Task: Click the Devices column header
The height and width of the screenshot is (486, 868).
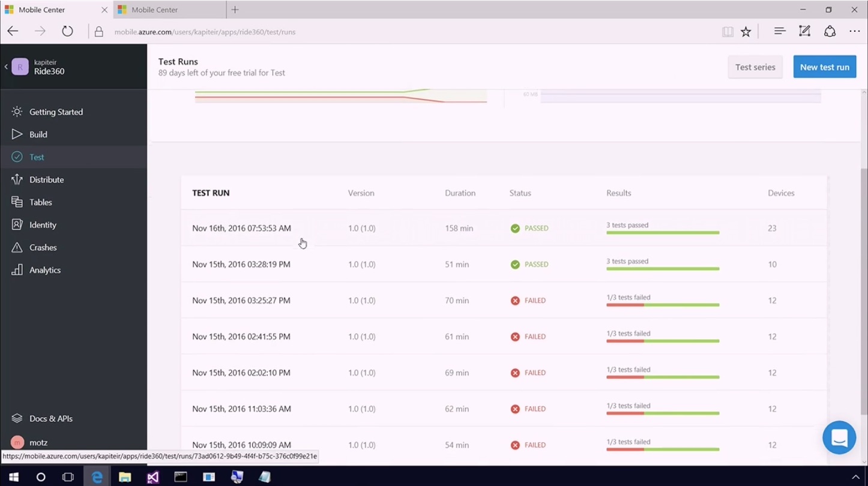Action: (781, 193)
